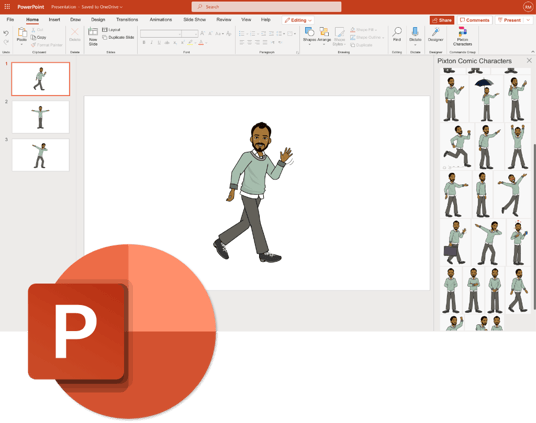Click the Increase Font Size icon

[x=202, y=34]
